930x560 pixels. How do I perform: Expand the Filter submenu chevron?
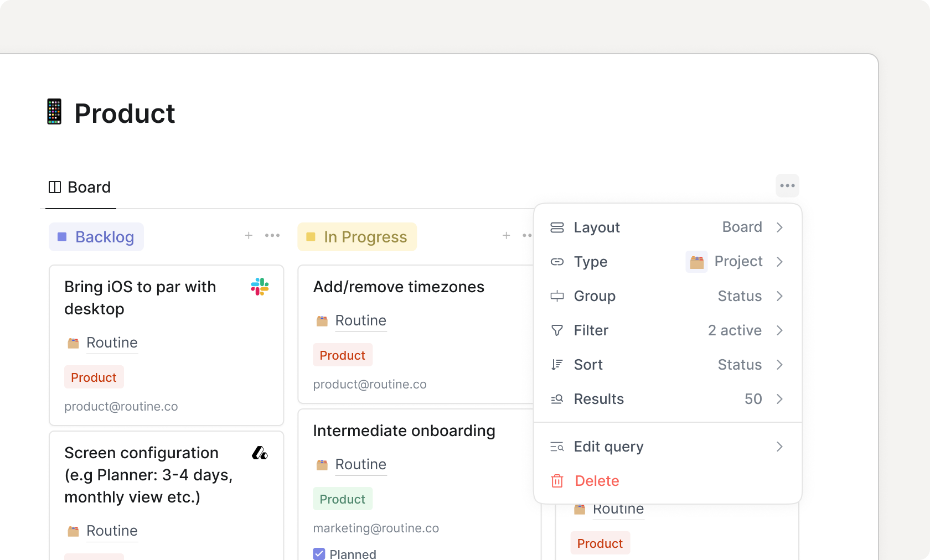point(779,330)
